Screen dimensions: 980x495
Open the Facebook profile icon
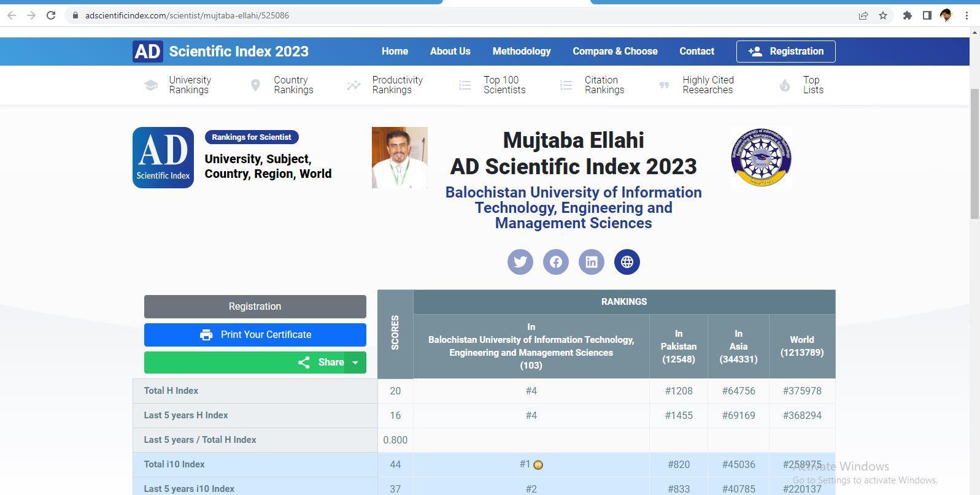tap(555, 262)
